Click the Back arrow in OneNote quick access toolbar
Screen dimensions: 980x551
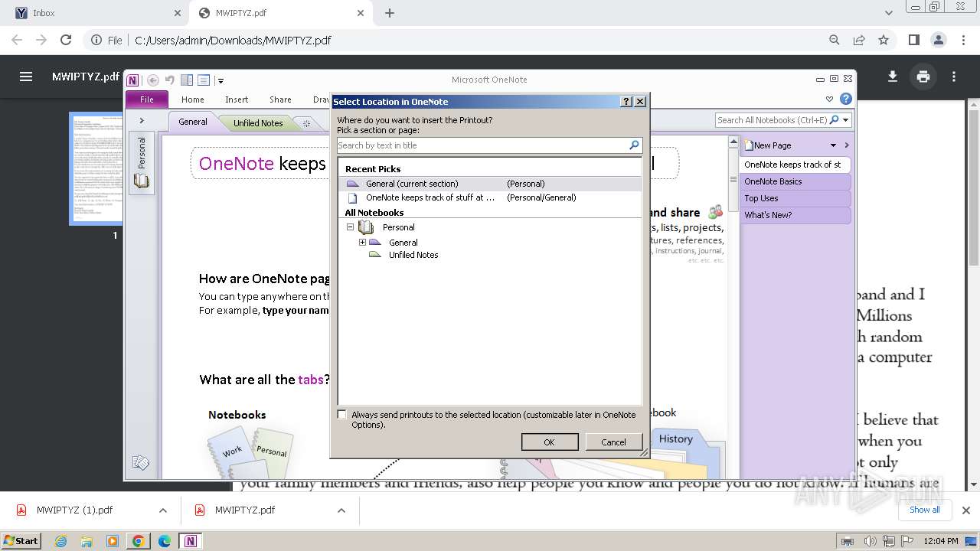pos(153,80)
